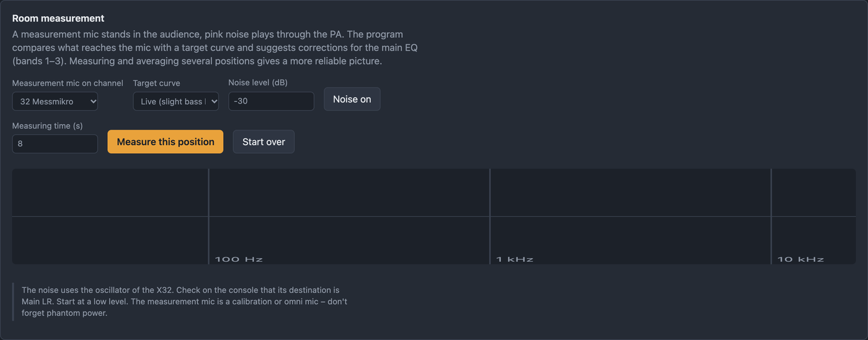Click the Target curve label
This screenshot has width=868, height=340.
[x=156, y=83]
